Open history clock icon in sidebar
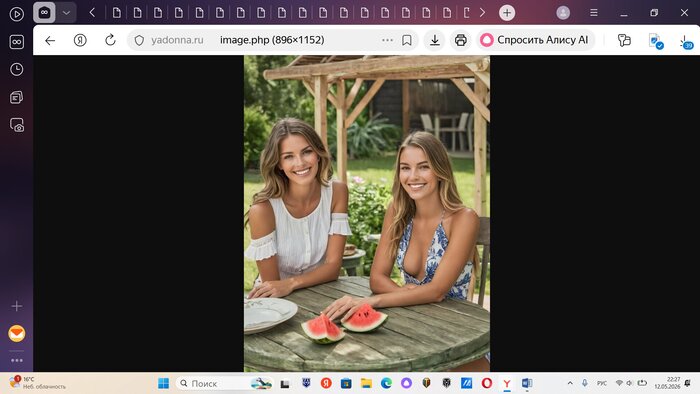 (17, 69)
